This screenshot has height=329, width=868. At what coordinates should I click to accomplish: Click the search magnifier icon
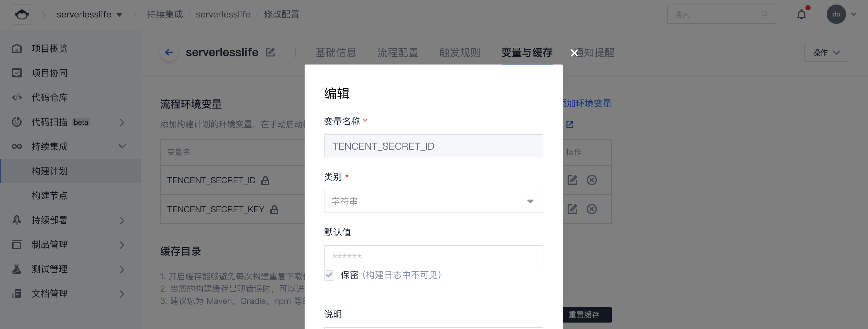765,15
